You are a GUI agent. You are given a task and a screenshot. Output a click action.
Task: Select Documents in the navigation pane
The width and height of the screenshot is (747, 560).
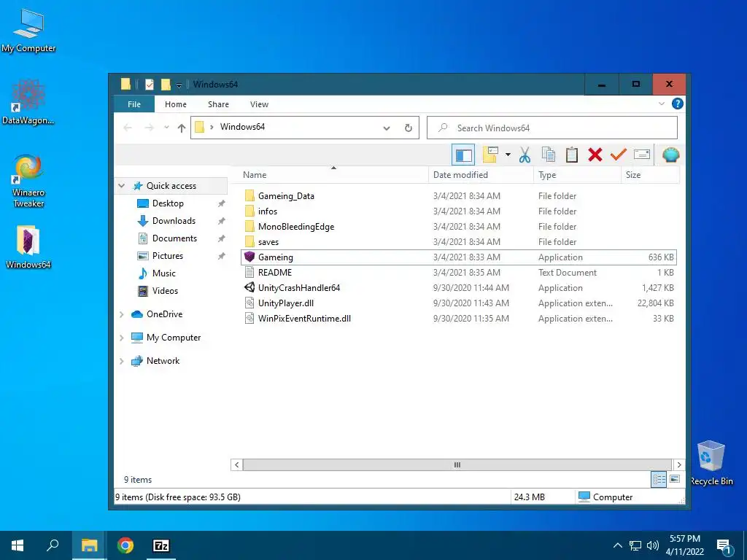pos(174,238)
